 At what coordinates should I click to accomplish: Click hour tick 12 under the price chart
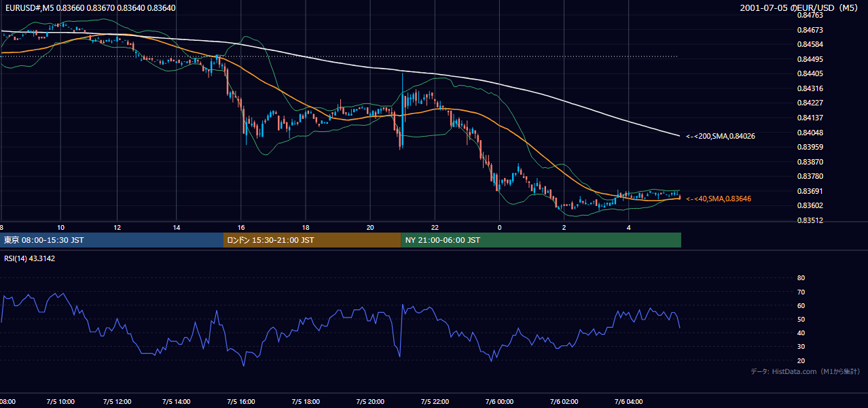click(117, 227)
